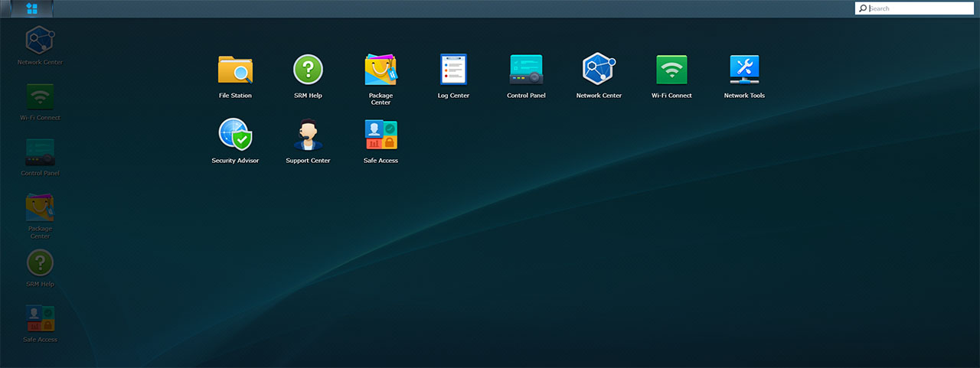Launch Safe Access from the app grid
The image size is (980, 368).
(x=381, y=135)
